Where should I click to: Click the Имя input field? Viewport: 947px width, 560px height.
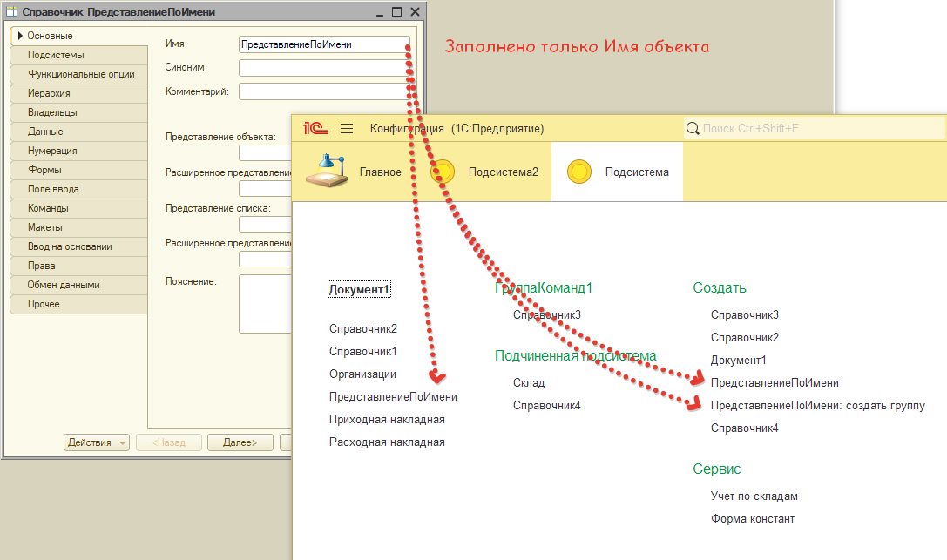[322, 42]
